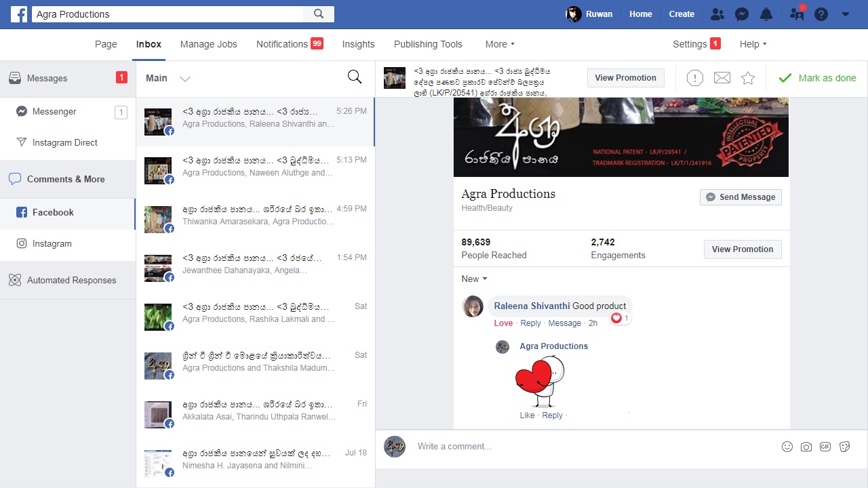Switch to the Inbox tab
The width and height of the screenshot is (868, 488).
(x=149, y=44)
